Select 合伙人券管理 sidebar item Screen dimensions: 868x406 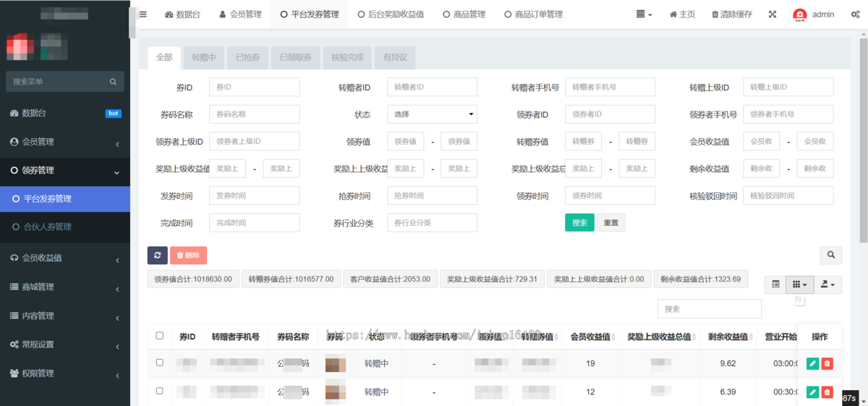tap(65, 227)
